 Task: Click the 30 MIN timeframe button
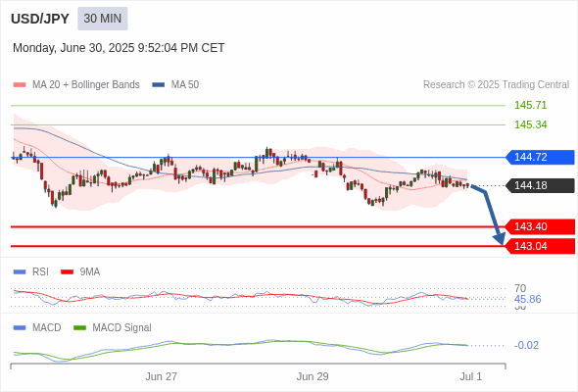(103, 19)
